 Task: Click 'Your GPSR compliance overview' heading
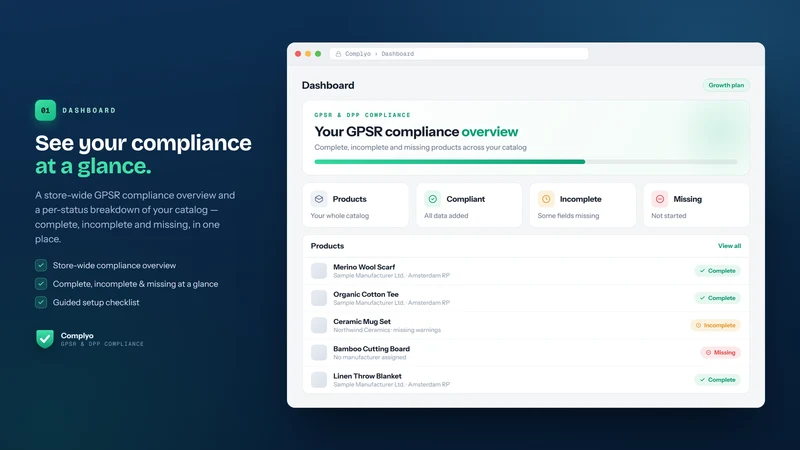(x=416, y=132)
